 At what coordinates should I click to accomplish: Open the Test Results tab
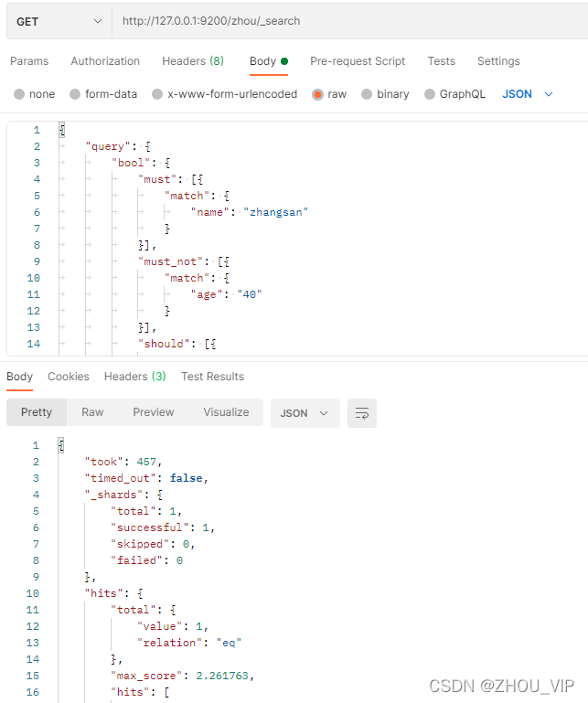212,377
